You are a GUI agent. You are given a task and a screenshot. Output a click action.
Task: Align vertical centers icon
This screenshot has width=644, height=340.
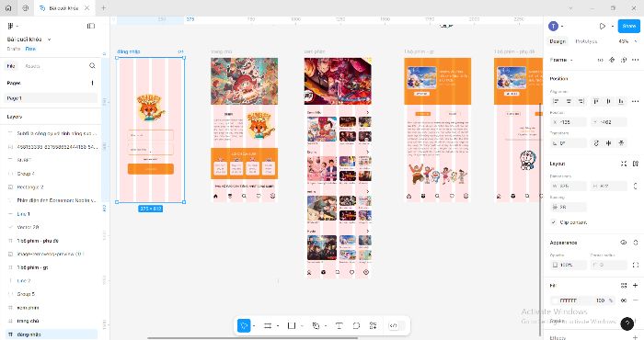pos(609,101)
